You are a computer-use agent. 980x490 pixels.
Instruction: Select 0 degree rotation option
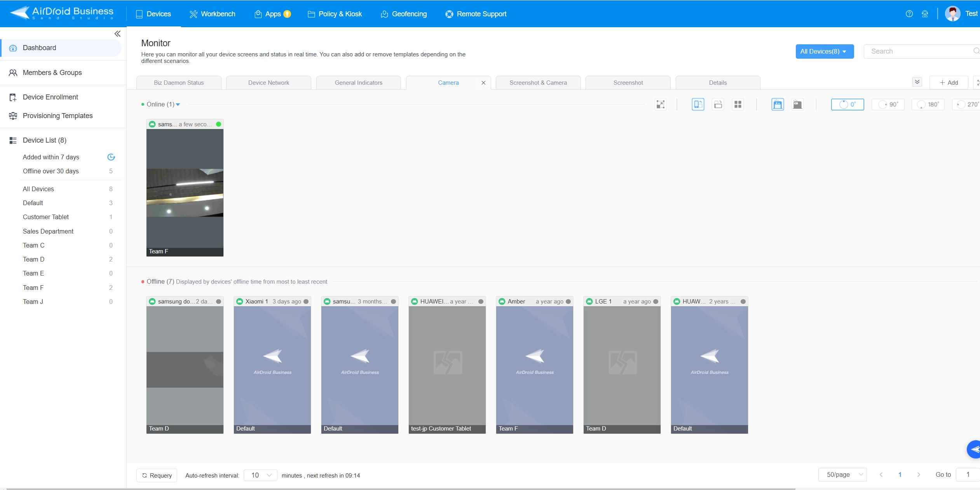[x=847, y=104]
